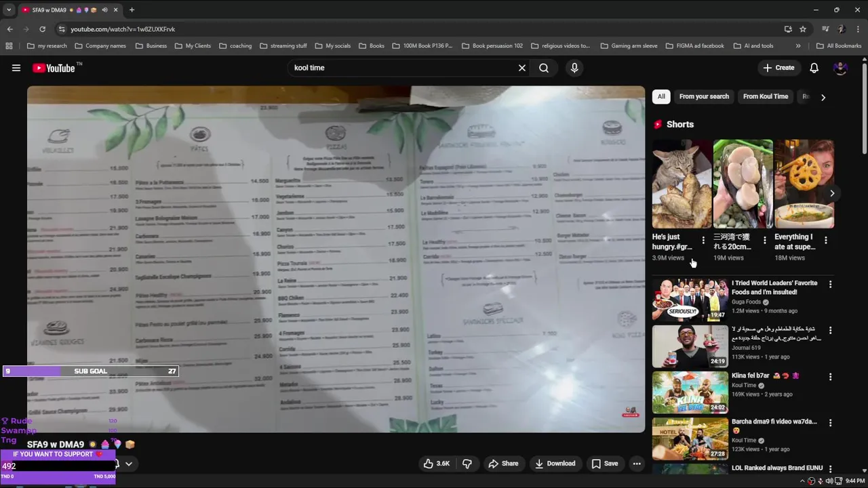Start voice search with the microphone
Image resolution: width=868 pixels, height=488 pixels.
pos(574,68)
